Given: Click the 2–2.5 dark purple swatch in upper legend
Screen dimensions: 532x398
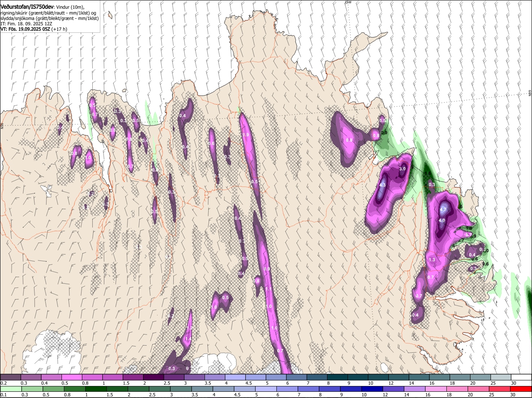Looking at the screenshot, I should point(154,377).
